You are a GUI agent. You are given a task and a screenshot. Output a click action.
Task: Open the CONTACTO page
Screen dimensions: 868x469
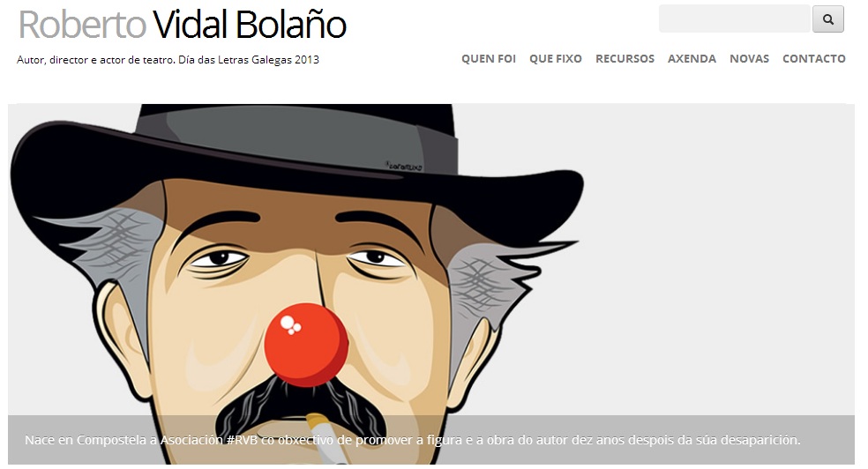813,58
